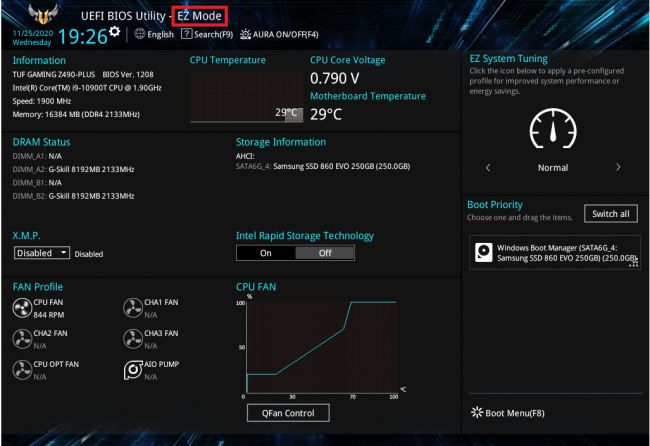Select the AIO PUMP icon
650x446 pixels.
133,370
